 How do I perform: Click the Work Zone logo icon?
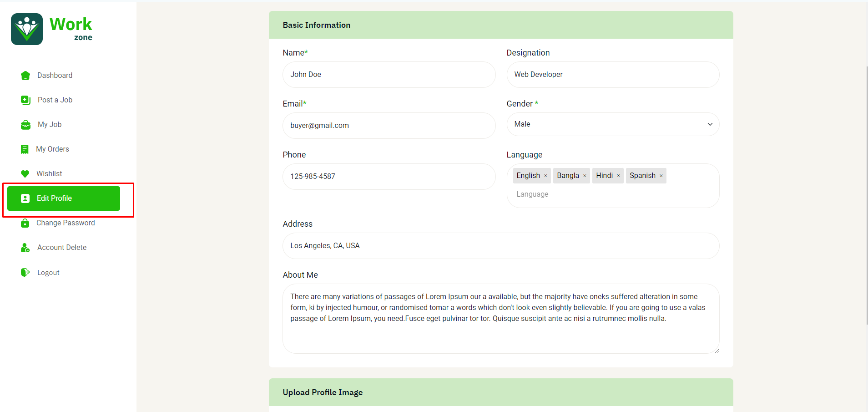(x=27, y=29)
